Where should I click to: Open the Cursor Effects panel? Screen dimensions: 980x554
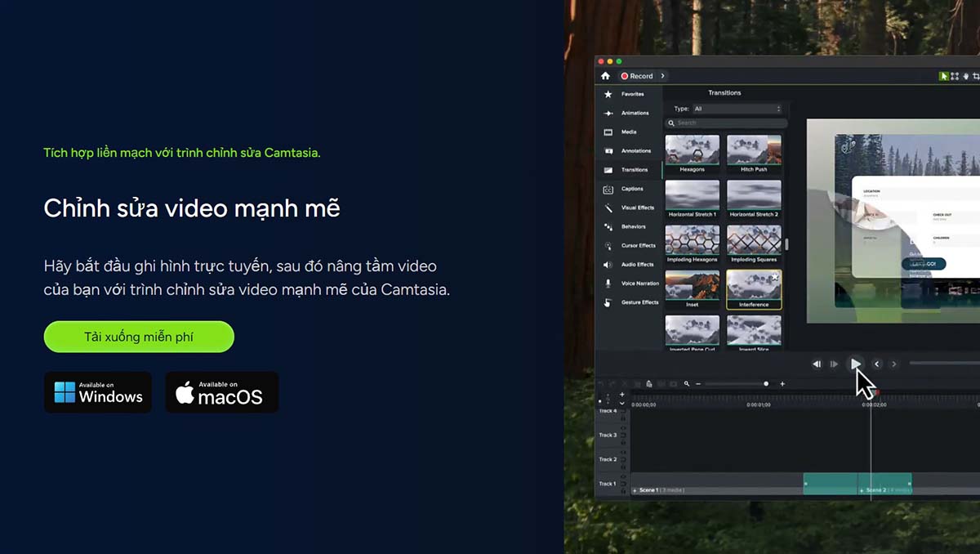click(x=629, y=245)
